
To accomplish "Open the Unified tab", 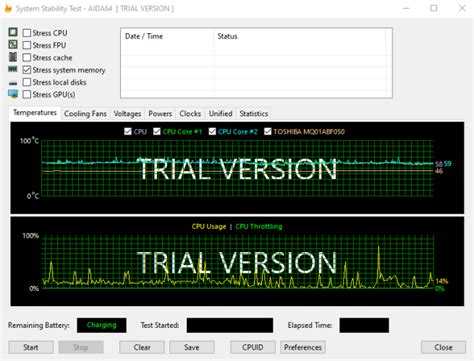I will click(220, 114).
